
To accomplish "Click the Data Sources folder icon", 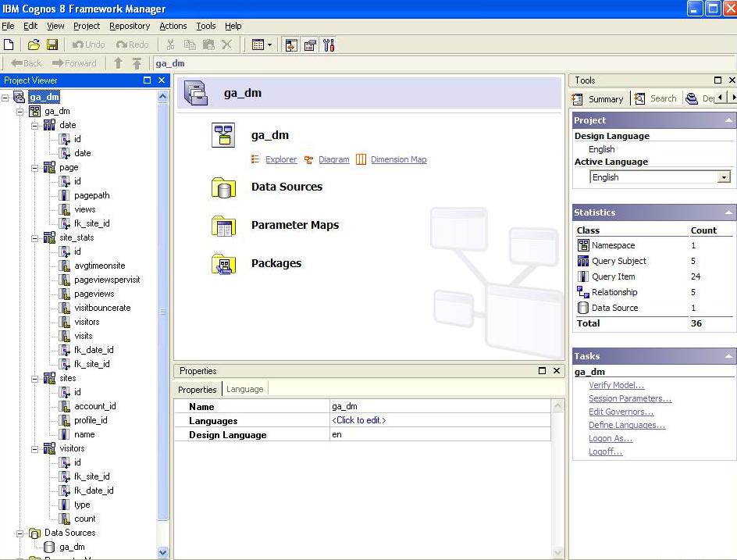I will [224, 187].
